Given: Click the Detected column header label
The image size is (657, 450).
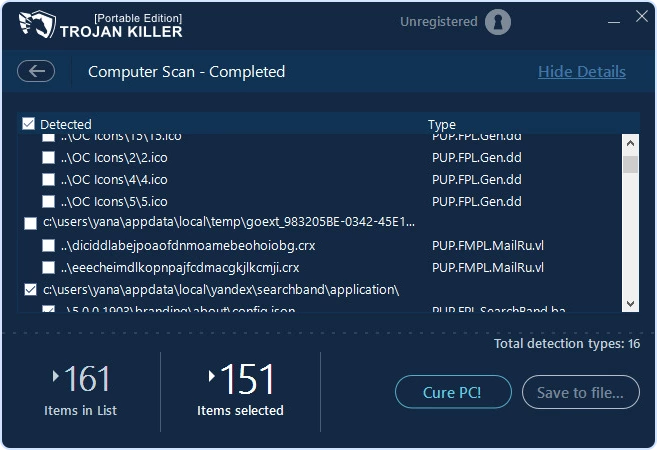Looking at the screenshot, I should [66, 124].
